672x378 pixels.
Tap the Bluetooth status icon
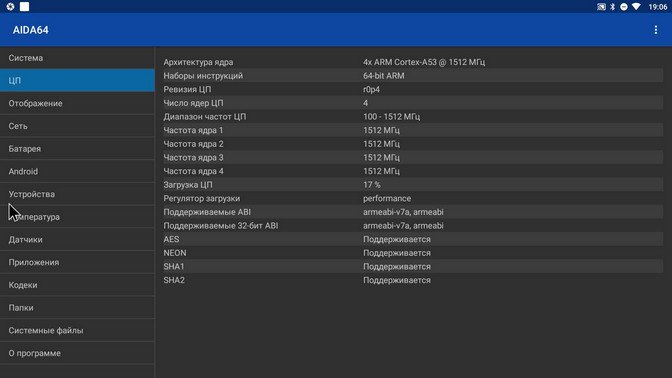tap(612, 6)
